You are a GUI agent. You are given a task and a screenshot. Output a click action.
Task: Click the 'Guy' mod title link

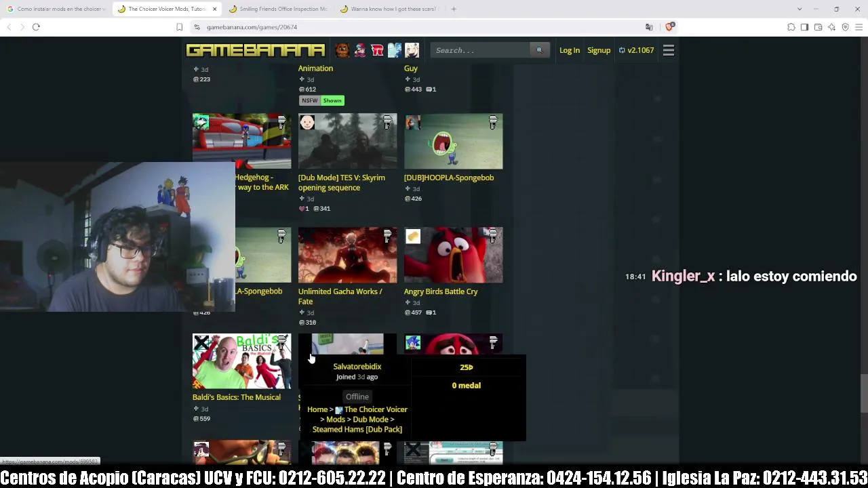(x=411, y=68)
